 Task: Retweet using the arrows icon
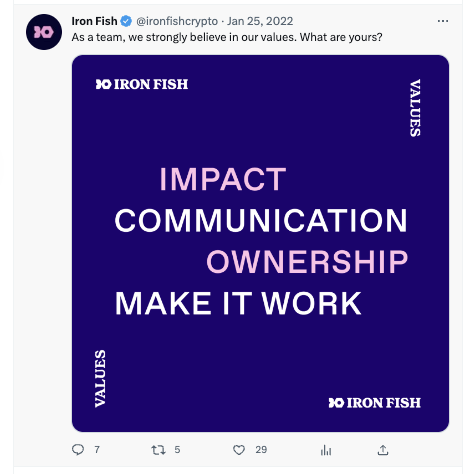tap(158, 450)
